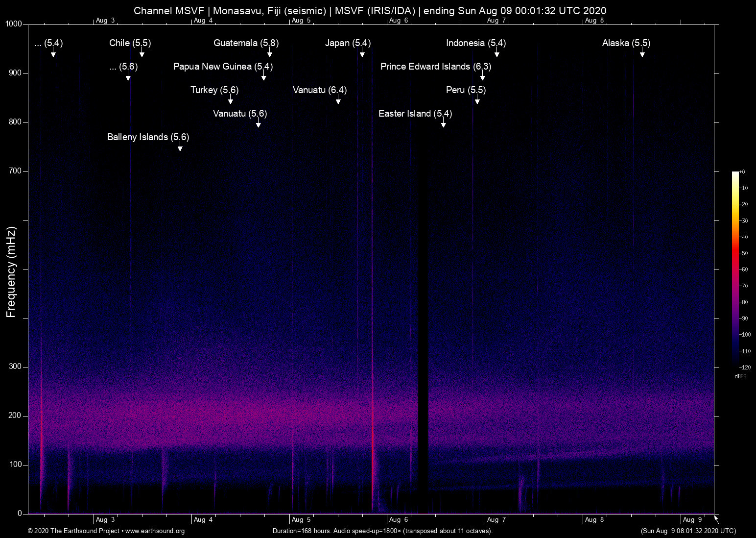This screenshot has width=756, height=538.
Task: Select the Balleny Islands (5.6) label
Action: pyautogui.click(x=148, y=137)
